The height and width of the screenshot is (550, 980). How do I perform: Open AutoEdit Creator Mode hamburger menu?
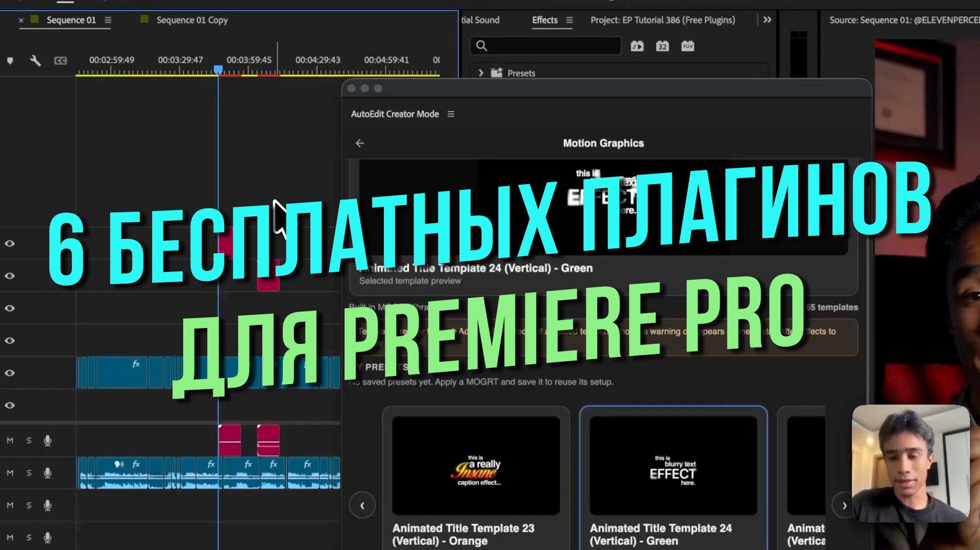click(451, 114)
